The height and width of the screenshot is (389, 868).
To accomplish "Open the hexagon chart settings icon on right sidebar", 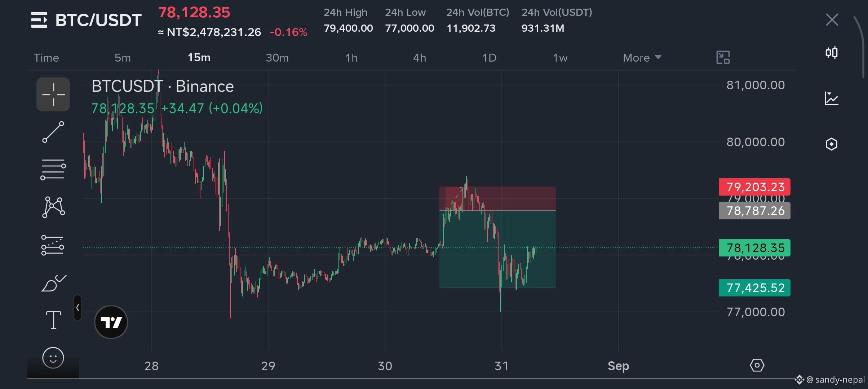I will (831, 144).
